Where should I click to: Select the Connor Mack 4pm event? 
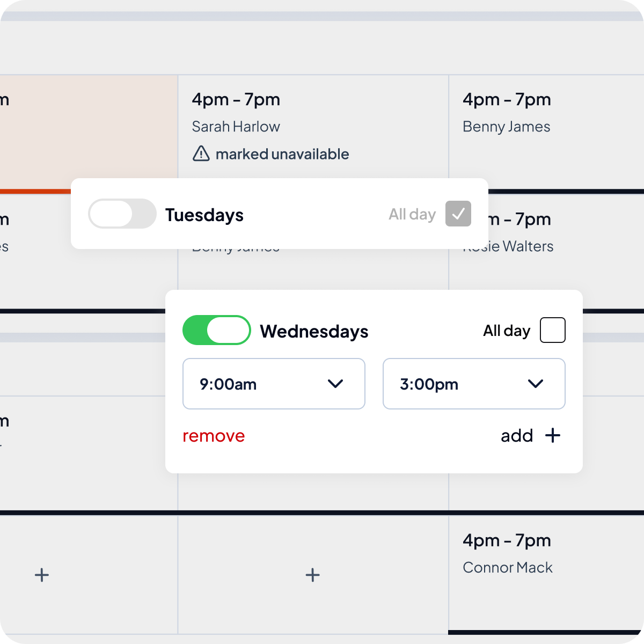click(507, 553)
